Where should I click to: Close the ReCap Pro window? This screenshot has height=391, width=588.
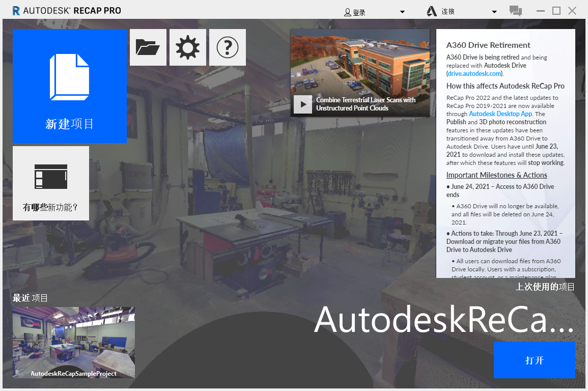[572, 11]
